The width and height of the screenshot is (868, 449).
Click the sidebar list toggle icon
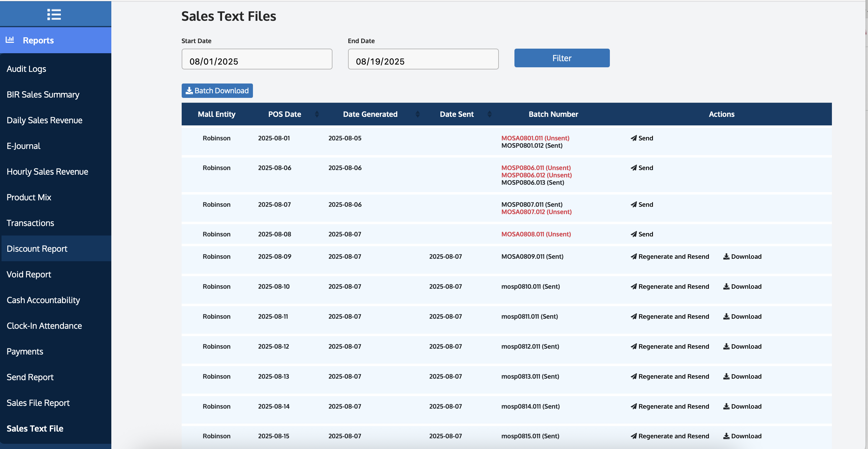point(54,14)
